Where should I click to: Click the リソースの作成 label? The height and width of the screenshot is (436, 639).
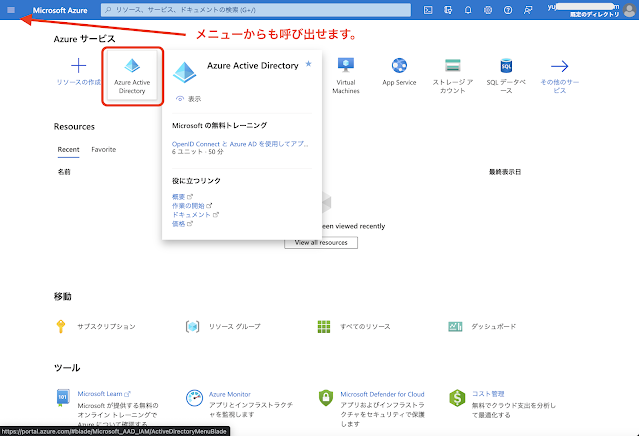pyautogui.click(x=78, y=82)
